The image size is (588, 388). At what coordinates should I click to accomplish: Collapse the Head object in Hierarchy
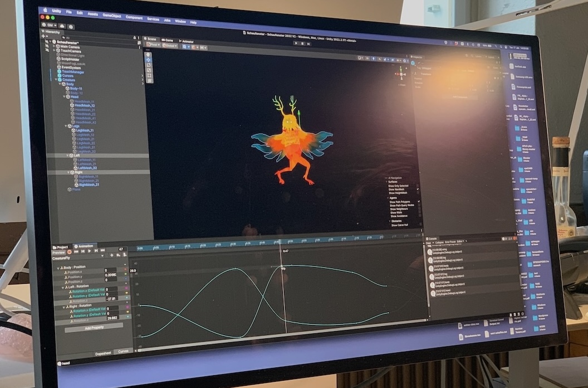64,96
